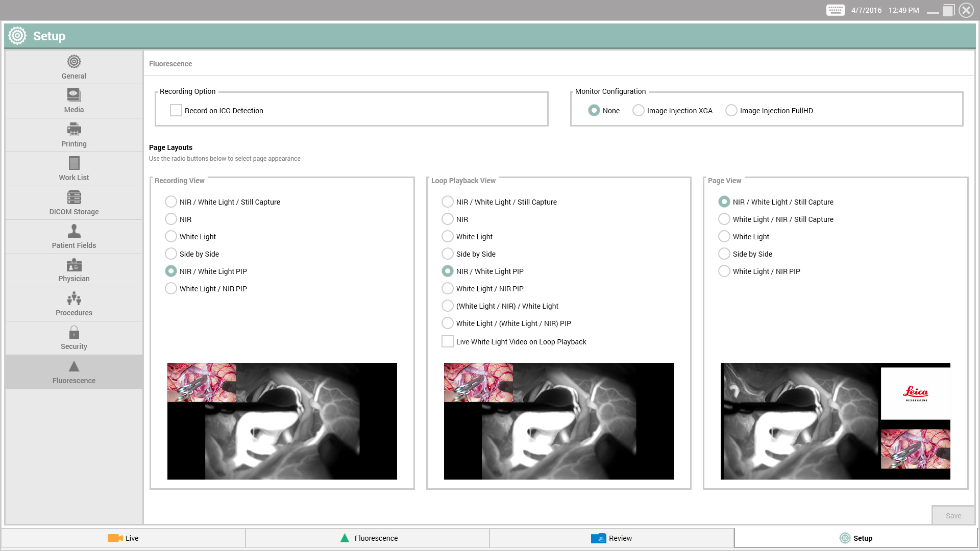Open the Procedures configuration
This screenshot has height=551, width=980.
click(x=73, y=304)
